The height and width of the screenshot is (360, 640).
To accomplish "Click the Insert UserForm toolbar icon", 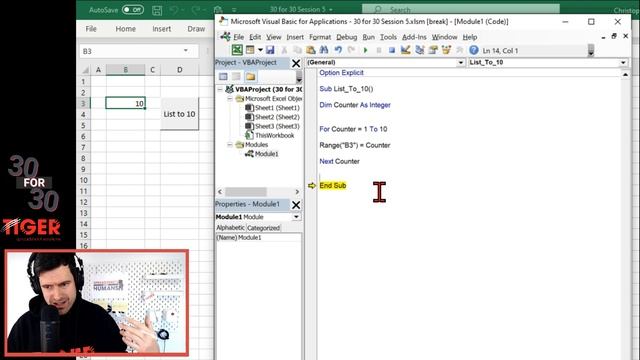I will (x=250, y=50).
